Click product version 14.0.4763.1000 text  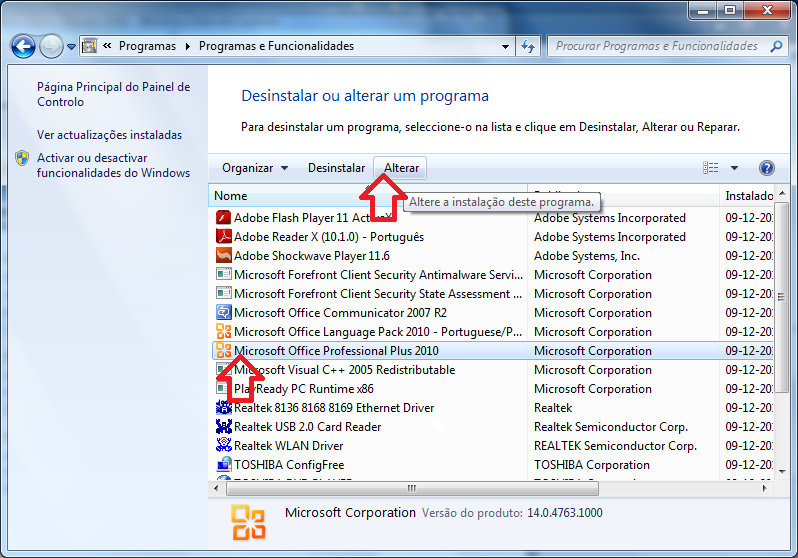click(x=564, y=513)
